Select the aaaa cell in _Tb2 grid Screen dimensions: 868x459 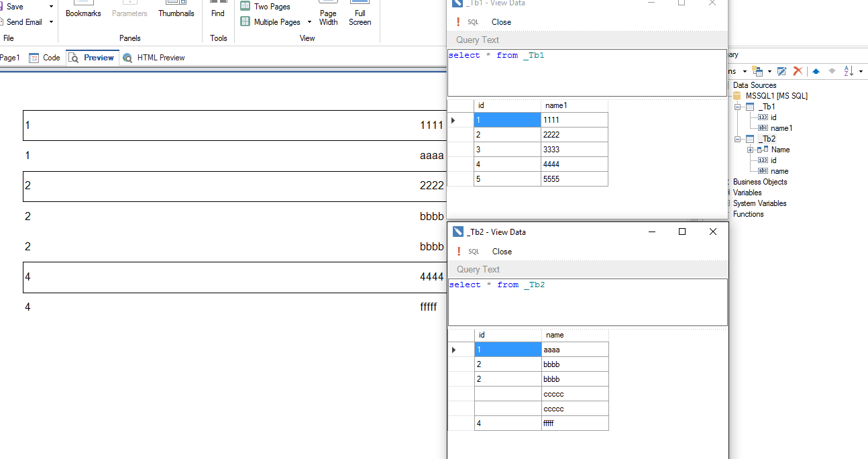click(575, 350)
